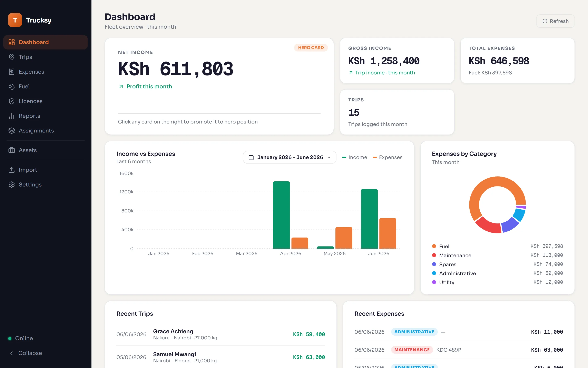Click the Fuel: KSh 397,598 subtext
The width and height of the screenshot is (588, 368).
490,73
